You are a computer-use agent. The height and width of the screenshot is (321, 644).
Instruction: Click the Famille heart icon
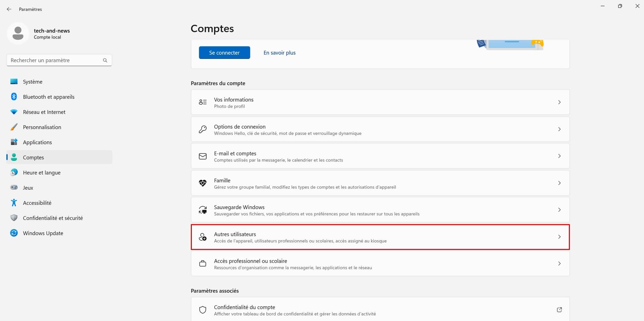pyautogui.click(x=203, y=183)
